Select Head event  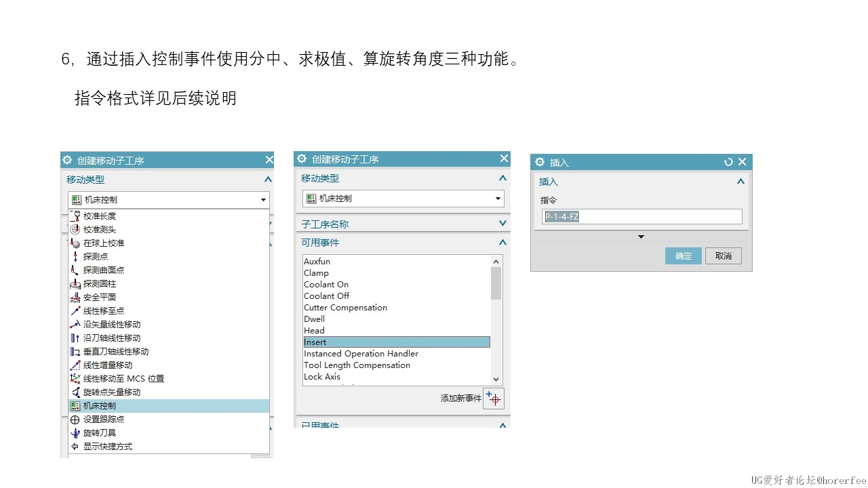[397, 331]
